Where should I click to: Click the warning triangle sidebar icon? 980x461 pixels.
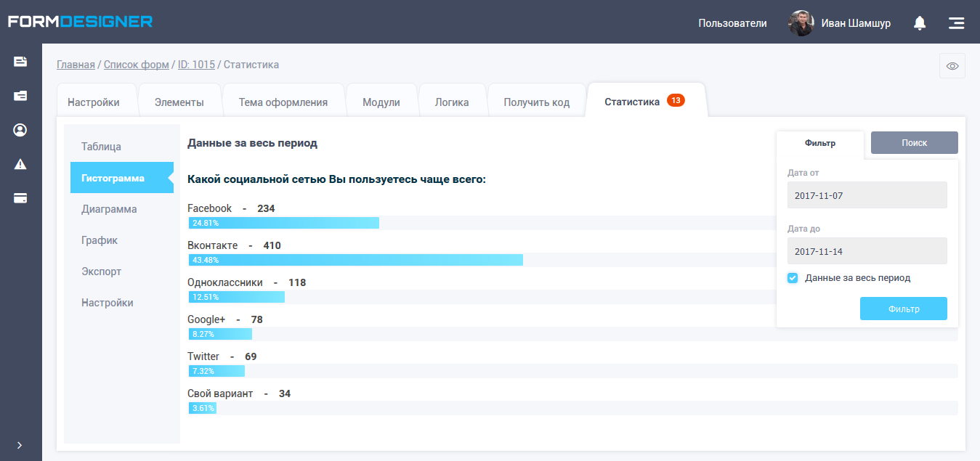[20, 164]
